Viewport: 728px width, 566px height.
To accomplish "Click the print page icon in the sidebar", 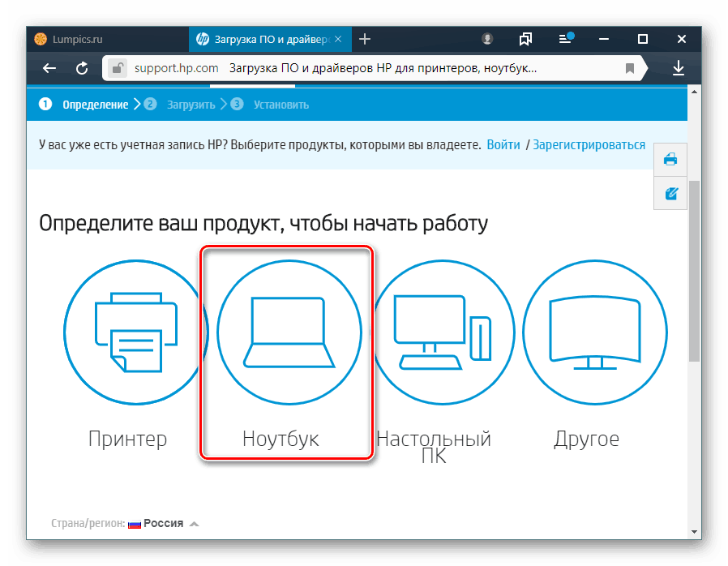I will [x=670, y=160].
